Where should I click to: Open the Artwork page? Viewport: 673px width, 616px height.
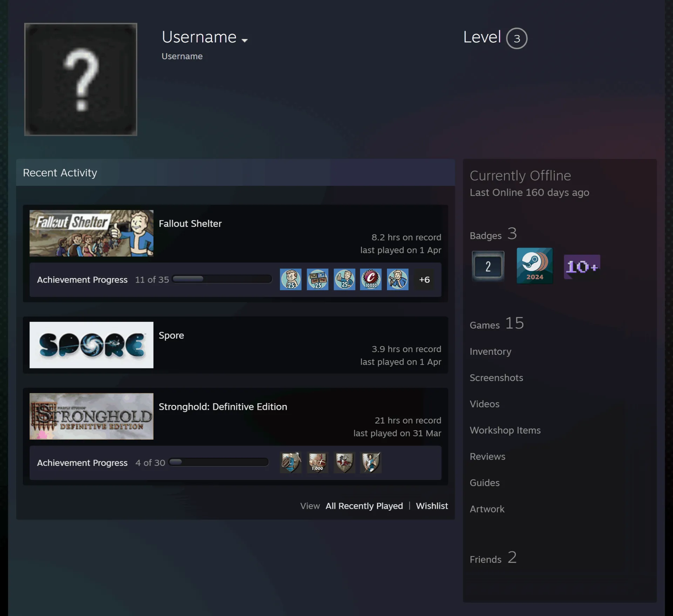click(x=487, y=509)
